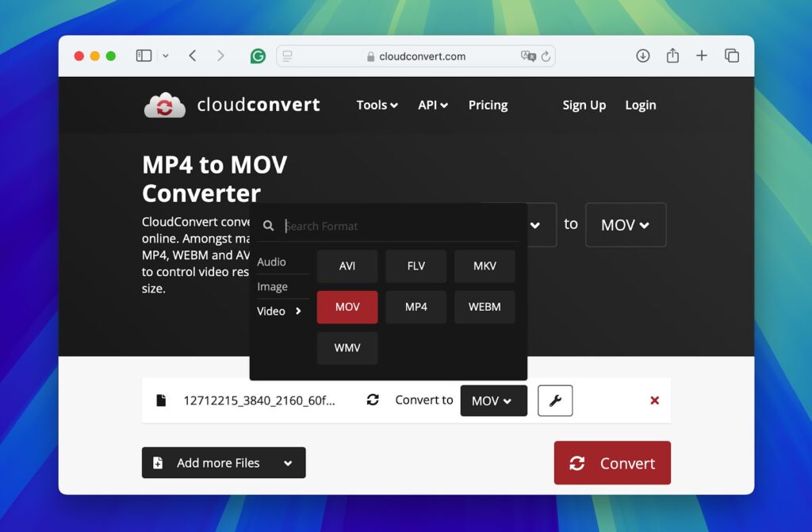Go back with the browser back arrow
The width and height of the screenshot is (812, 532).
pyautogui.click(x=193, y=55)
